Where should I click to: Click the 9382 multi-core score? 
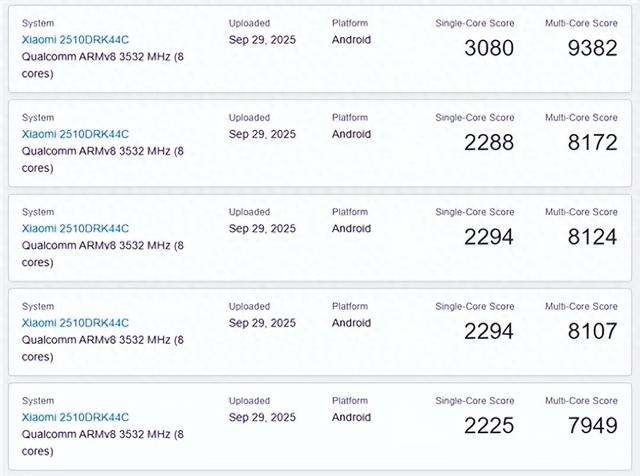tap(592, 48)
